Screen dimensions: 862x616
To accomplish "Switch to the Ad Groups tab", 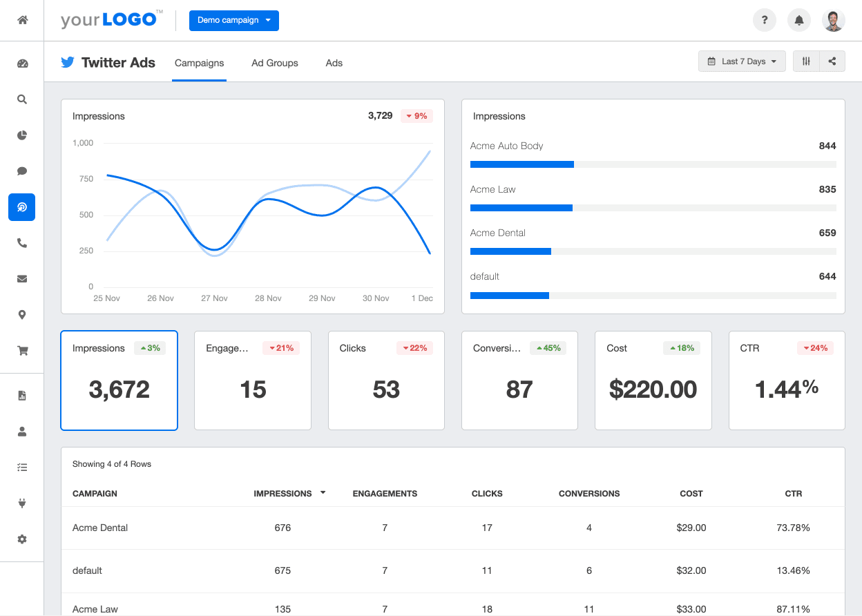I will (x=274, y=63).
